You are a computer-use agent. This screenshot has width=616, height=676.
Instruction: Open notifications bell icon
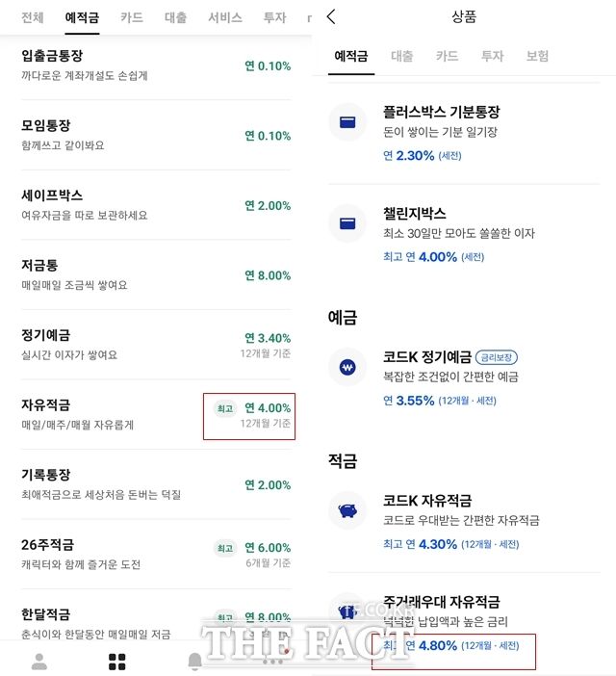tap(194, 662)
